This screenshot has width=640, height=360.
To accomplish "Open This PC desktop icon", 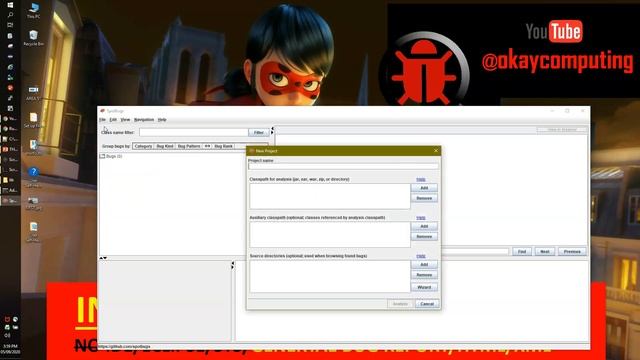I will pos(33,11).
